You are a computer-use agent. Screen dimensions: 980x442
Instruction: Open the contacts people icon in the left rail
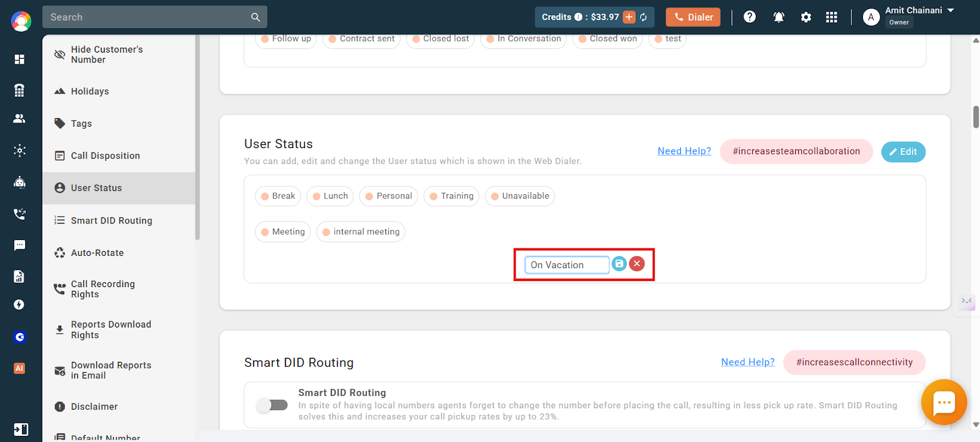coord(20,119)
